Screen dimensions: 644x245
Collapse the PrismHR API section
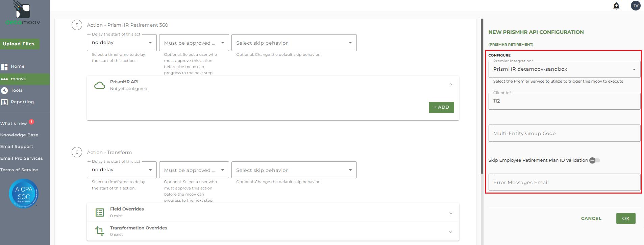pos(451,85)
